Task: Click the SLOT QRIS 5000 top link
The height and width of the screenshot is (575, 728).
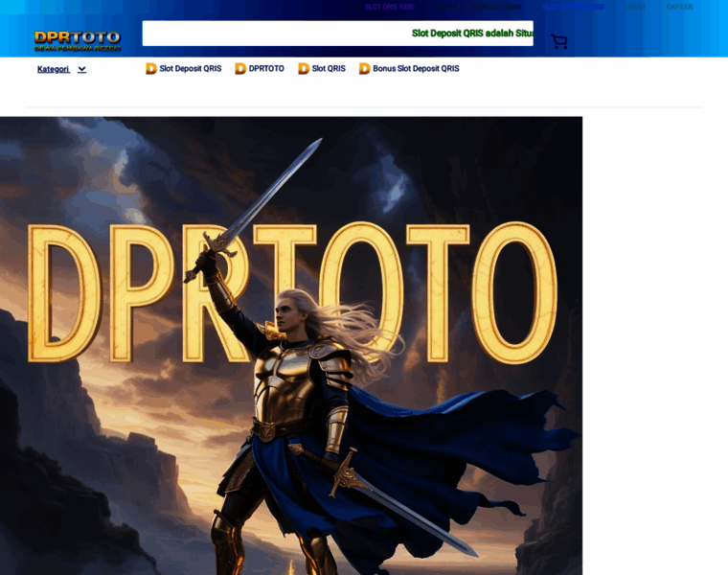Action: pyautogui.click(x=389, y=7)
